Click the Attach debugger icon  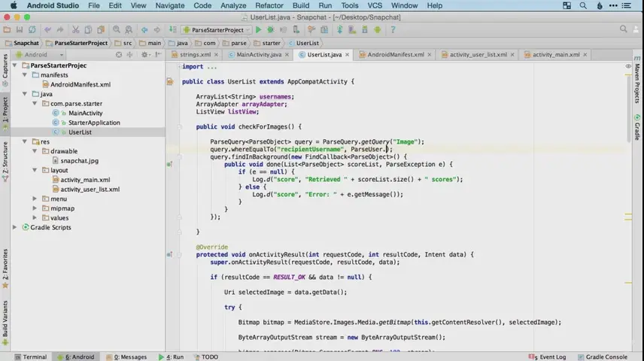296,29
